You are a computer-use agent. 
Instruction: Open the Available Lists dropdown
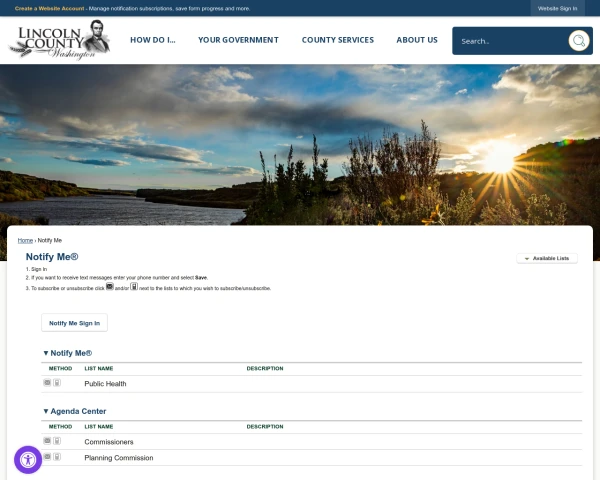click(547, 258)
